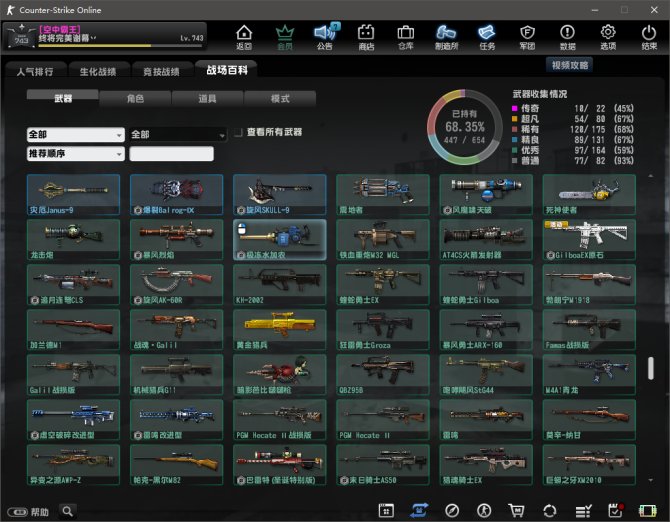Select the 旋风SKULL-9 weapon card
Image resolution: width=670 pixels, height=522 pixels.
279,194
